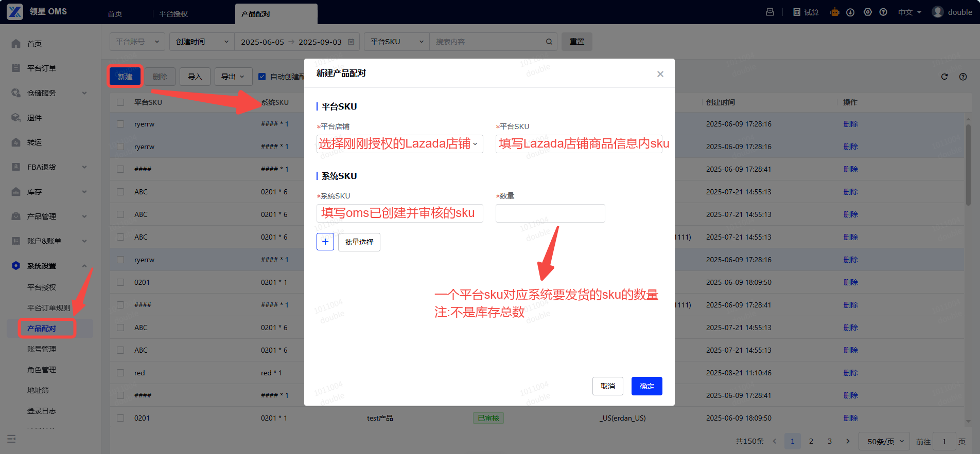Open 地址簿 in the sidebar
Screen dimensions: 980x454
pyautogui.click(x=38, y=390)
